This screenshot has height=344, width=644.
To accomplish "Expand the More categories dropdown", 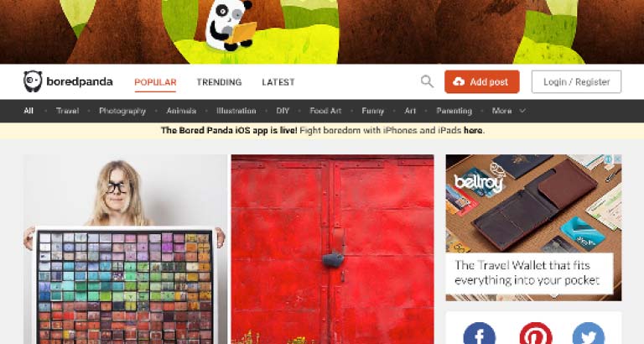I will pyautogui.click(x=508, y=111).
